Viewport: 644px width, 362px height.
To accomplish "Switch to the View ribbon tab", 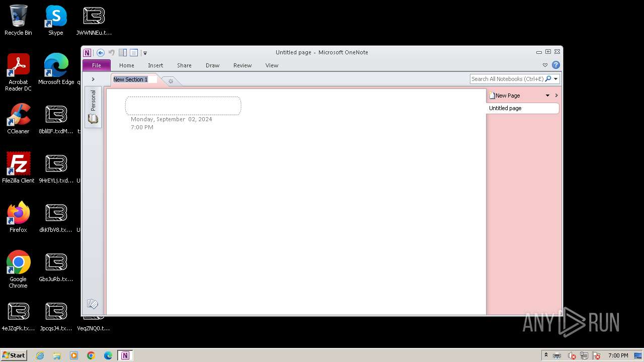I will click(x=272, y=65).
